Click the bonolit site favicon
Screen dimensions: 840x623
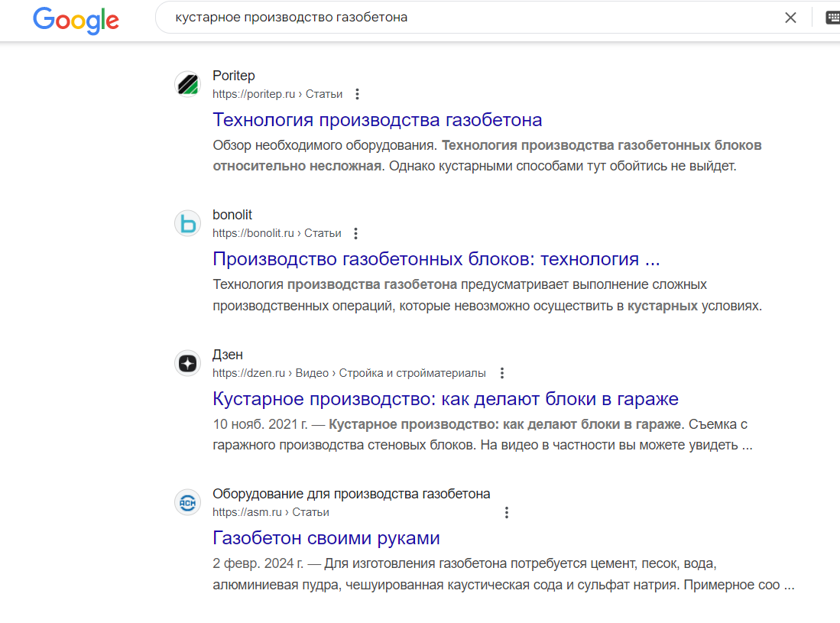[188, 223]
